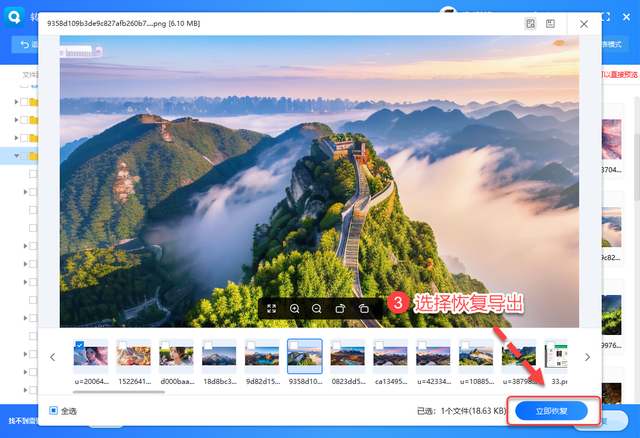This screenshot has height=438, width=640.
Task: Select the highlighted 9358d10... thumbnail
Action: (304, 356)
